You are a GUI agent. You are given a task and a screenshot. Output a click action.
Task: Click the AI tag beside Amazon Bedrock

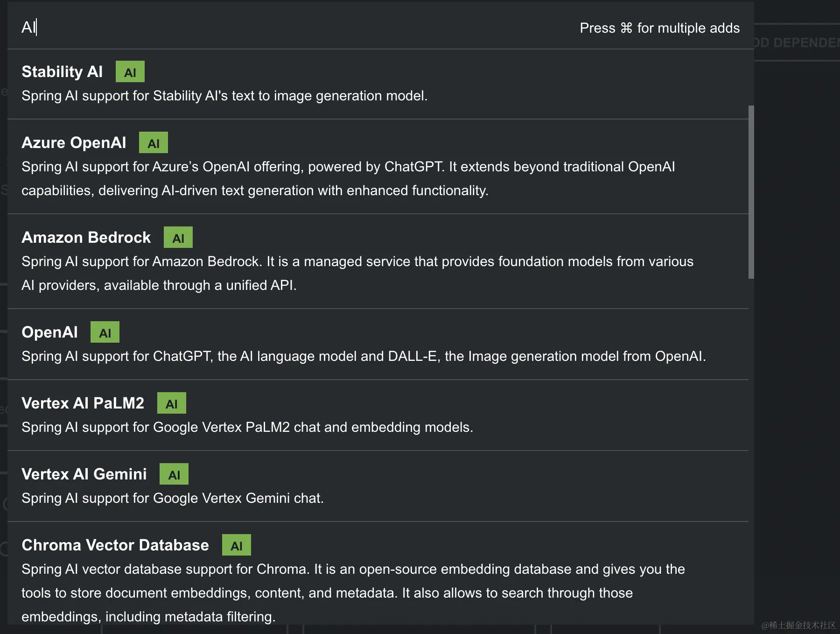[178, 238]
